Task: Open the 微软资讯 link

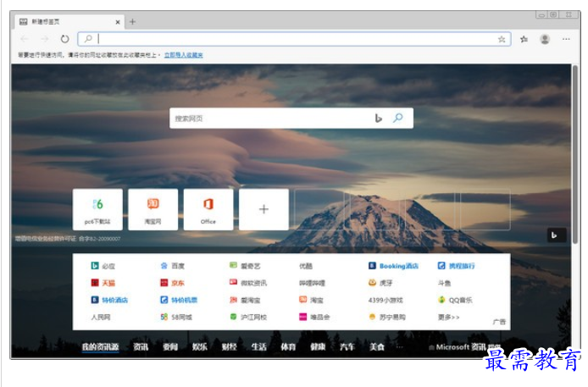Action: (x=248, y=283)
